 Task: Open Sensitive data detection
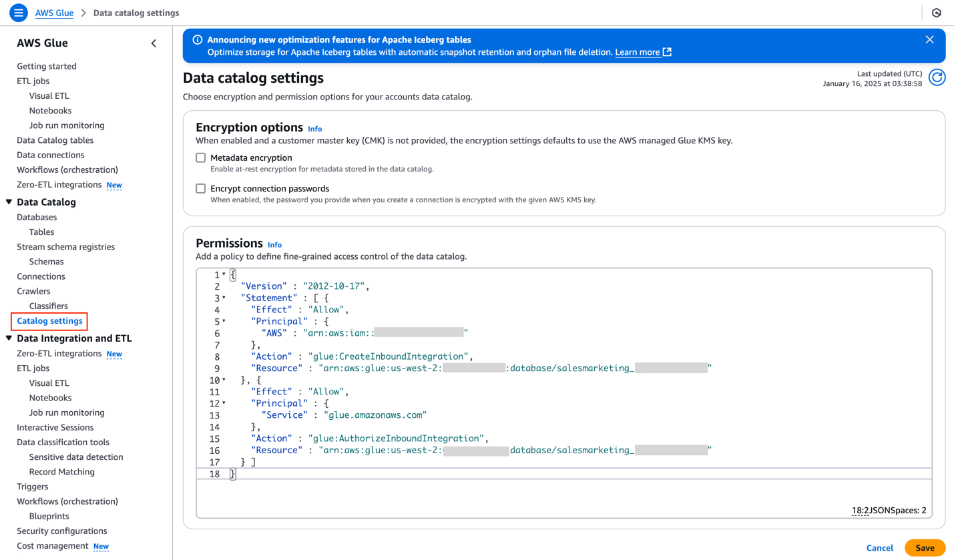coord(76,457)
